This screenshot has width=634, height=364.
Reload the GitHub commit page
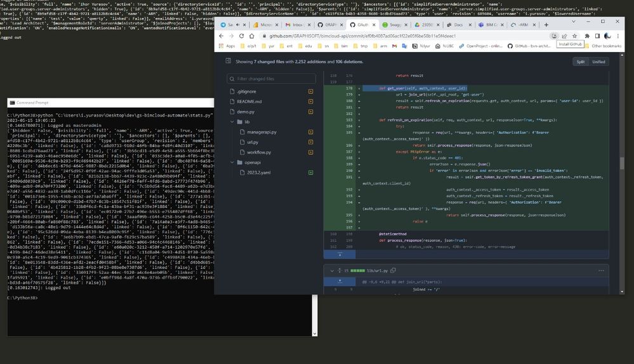241,36
